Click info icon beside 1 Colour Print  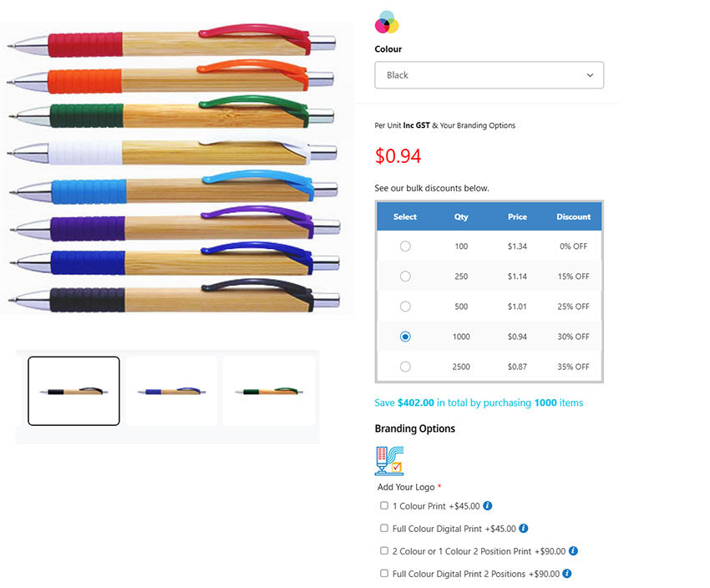[x=488, y=505]
